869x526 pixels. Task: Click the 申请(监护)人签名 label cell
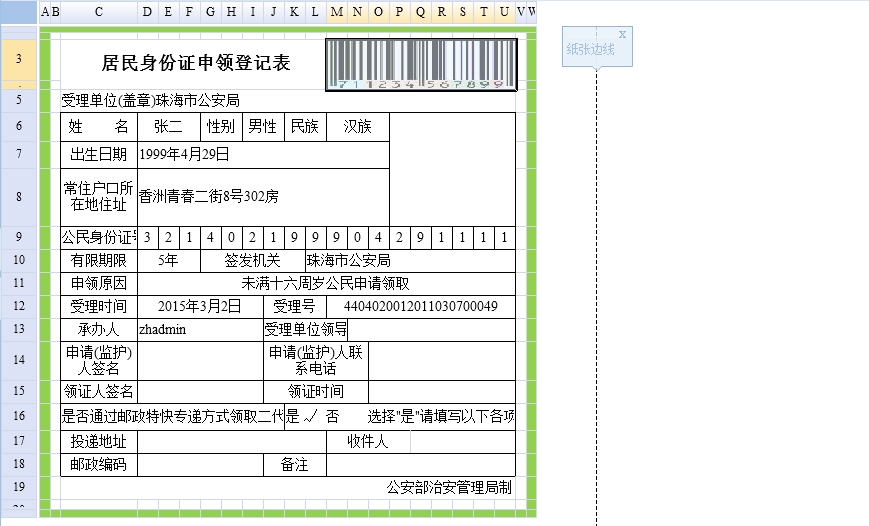click(99, 361)
